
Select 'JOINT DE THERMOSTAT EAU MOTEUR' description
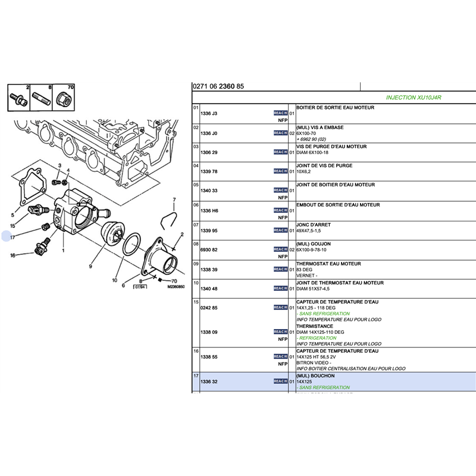pyautogui.click(x=340, y=283)
